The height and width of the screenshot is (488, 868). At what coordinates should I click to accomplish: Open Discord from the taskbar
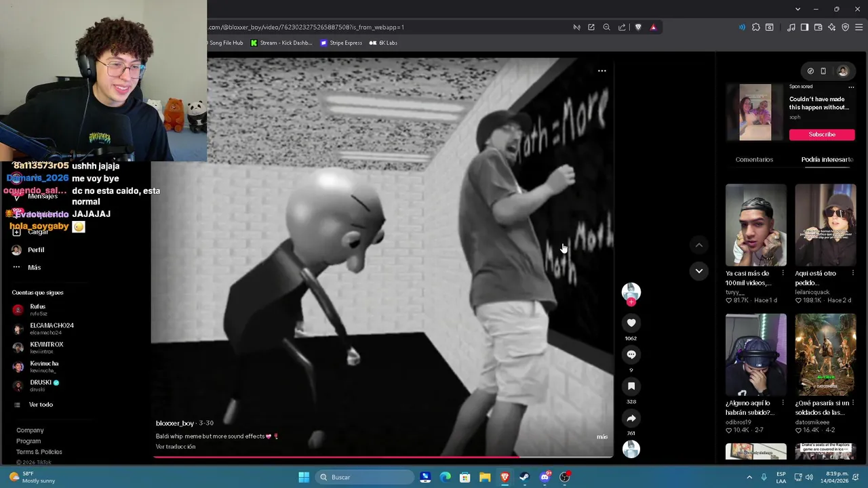545,477
